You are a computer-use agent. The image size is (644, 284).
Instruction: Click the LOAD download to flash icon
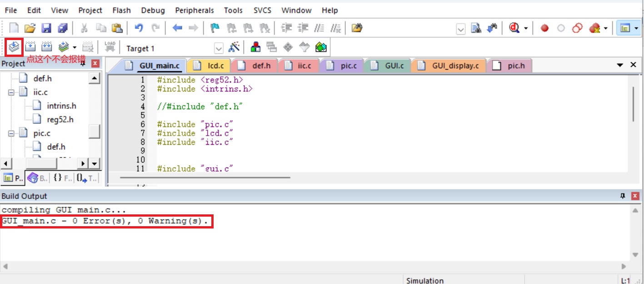point(110,47)
